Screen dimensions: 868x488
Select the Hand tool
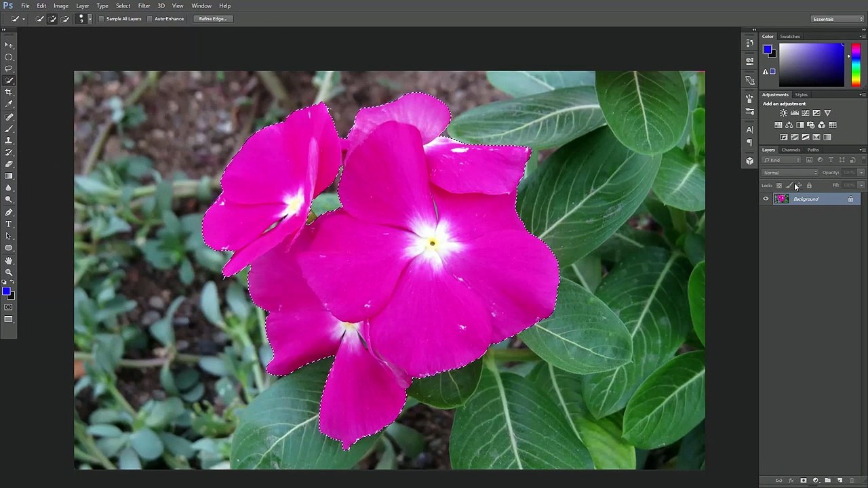(x=9, y=260)
